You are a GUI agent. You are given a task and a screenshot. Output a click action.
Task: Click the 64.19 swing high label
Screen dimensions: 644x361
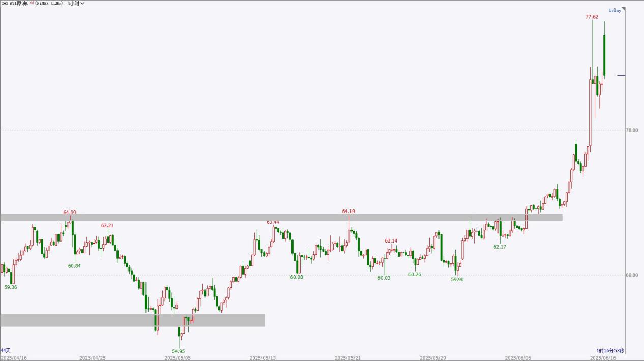348,211
